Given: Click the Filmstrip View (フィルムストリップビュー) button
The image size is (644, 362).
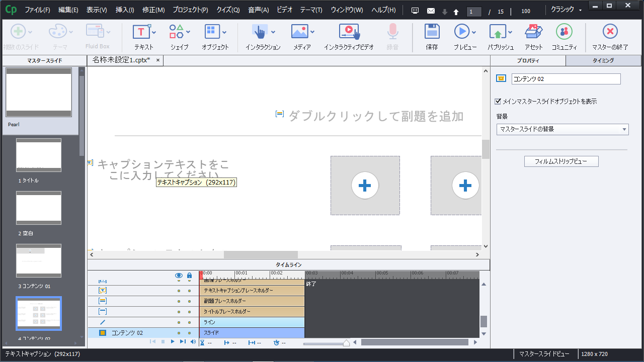Looking at the screenshot, I should pos(561,161).
